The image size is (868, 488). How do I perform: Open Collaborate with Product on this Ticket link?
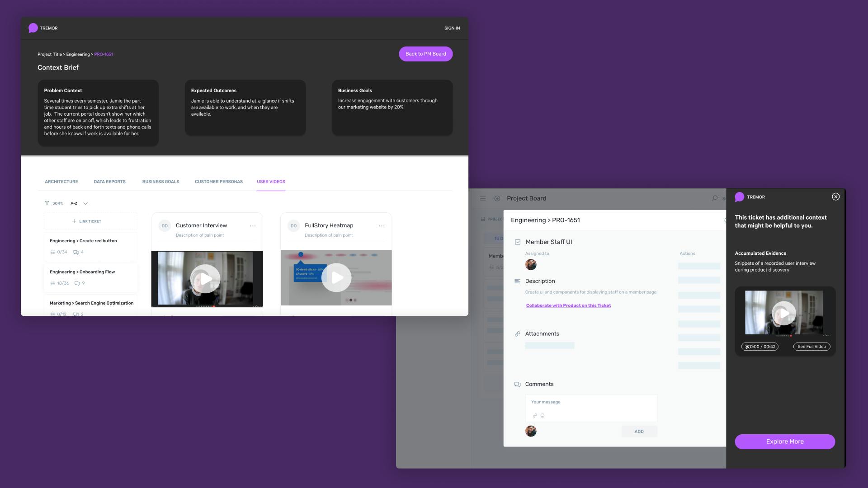point(568,305)
